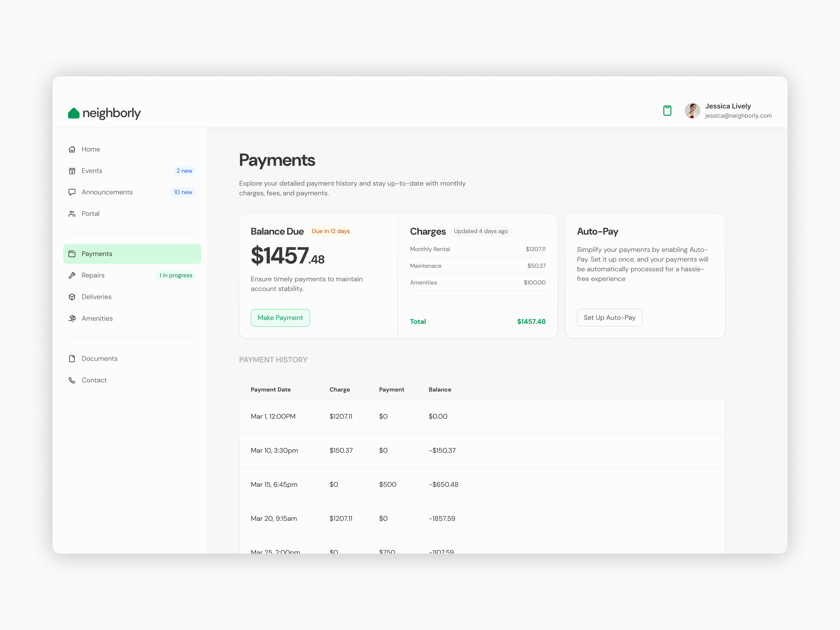Click the Portal people icon
840x630 pixels.
click(72, 214)
